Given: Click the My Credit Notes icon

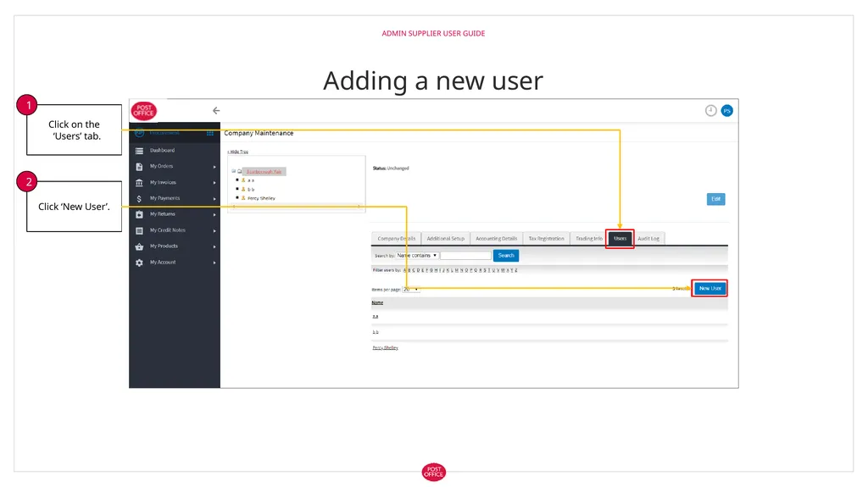Looking at the screenshot, I should point(139,230).
